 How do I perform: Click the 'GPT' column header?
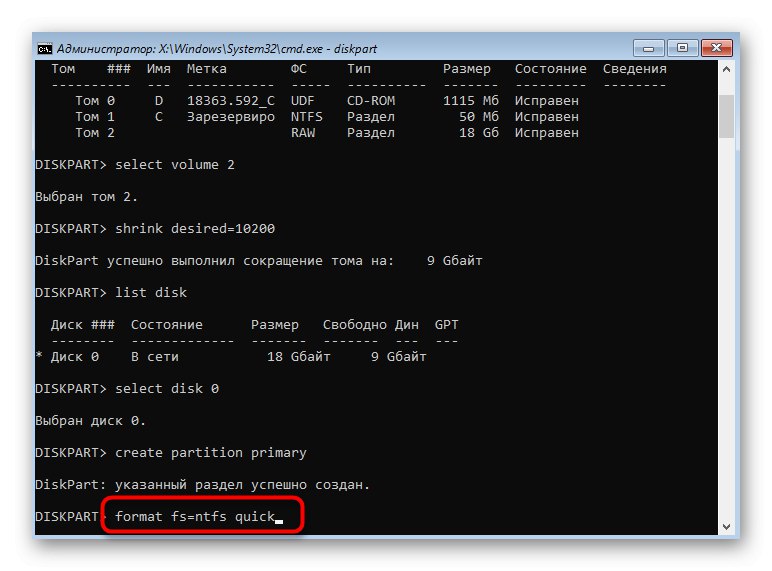click(447, 324)
